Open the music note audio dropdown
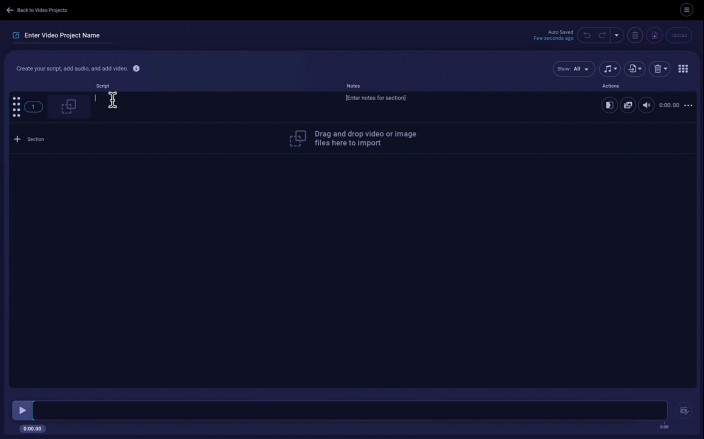Screen dimensions: 704x439 [609, 69]
